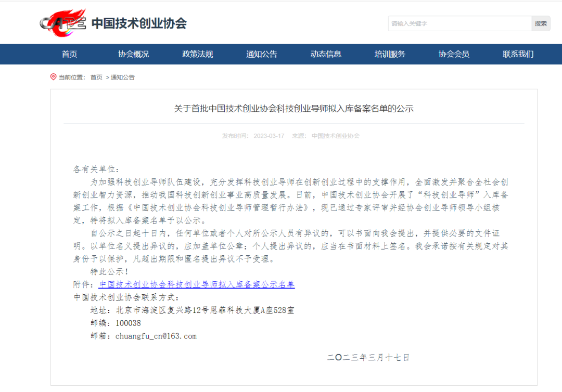Click the 通知公告 breadcrumb link
This screenshot has height=392, width=562.
pyautogui.click(x=122, y=77)
